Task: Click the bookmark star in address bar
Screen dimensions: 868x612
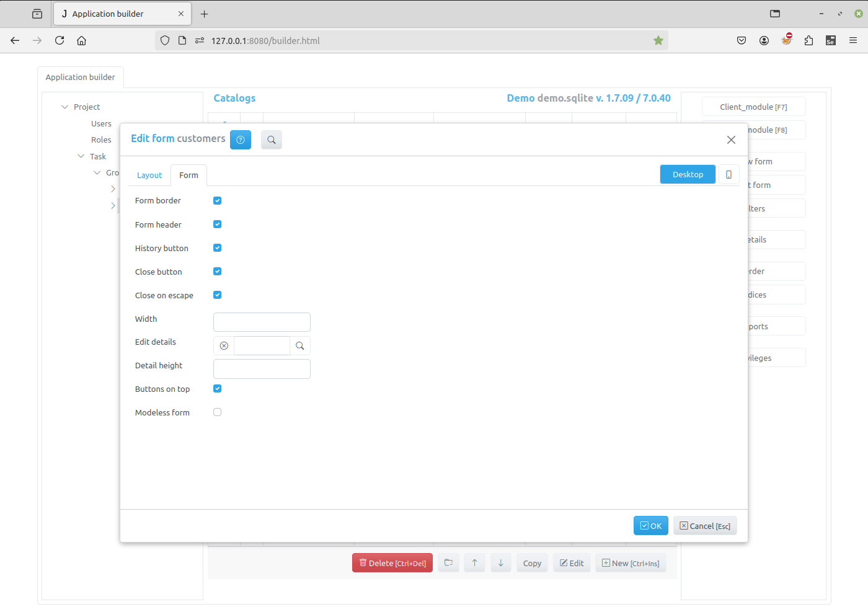Action: point(658,40)
